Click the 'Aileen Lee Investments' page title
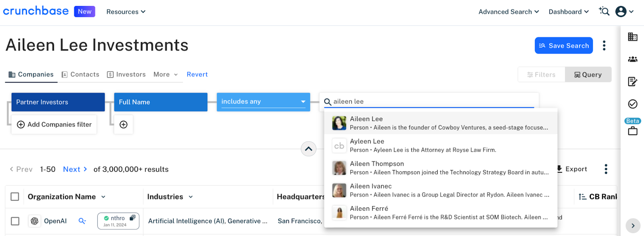Viewport: 644px width, 236px height. [x=97, y=45]
